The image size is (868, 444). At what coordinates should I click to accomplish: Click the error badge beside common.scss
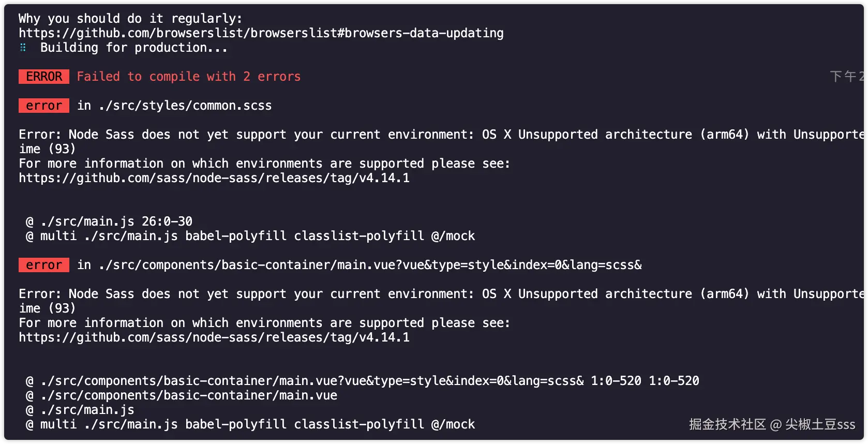click(x=44, y=106)
